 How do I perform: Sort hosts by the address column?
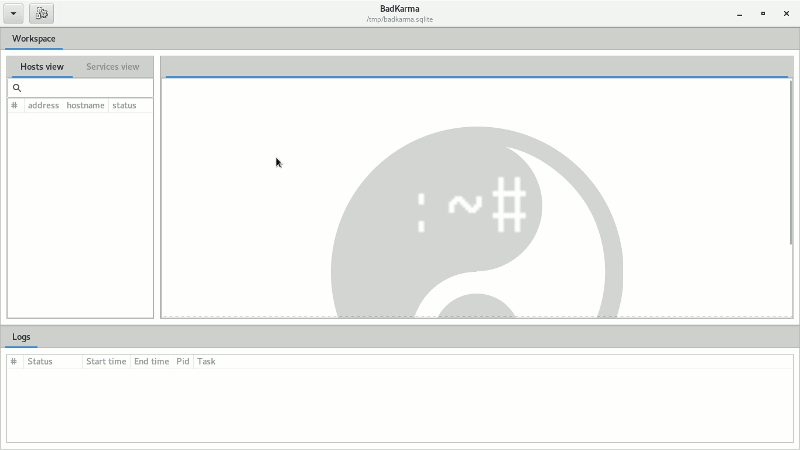tap(43, 105)
